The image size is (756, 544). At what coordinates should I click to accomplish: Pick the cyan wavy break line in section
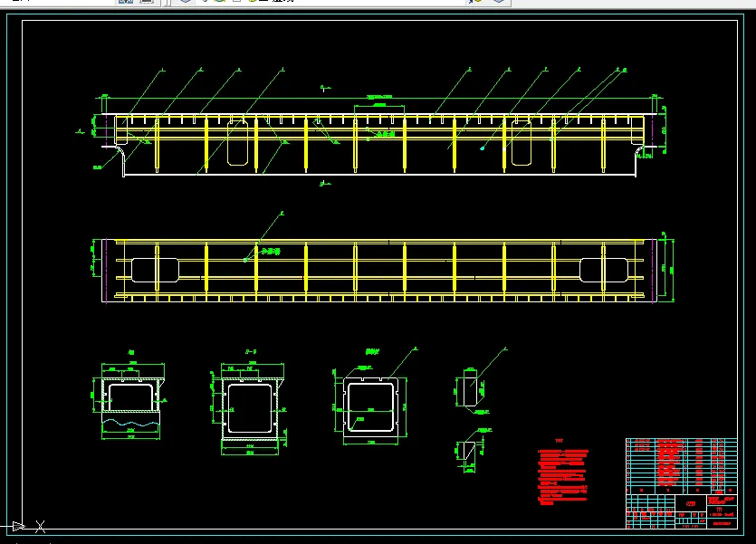pyautogui.click(x=130, y=423)
